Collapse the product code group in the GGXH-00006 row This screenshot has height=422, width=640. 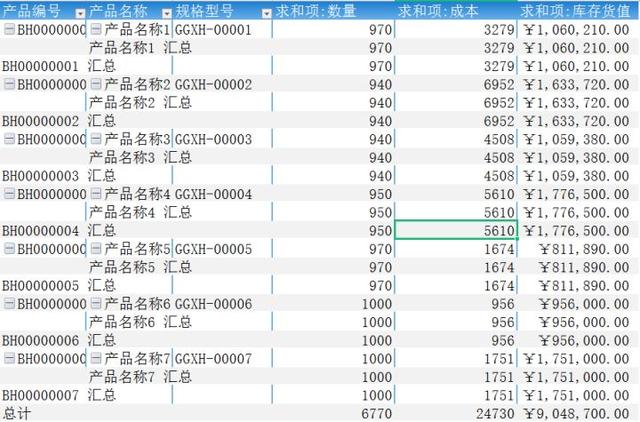tap(9, 303)
